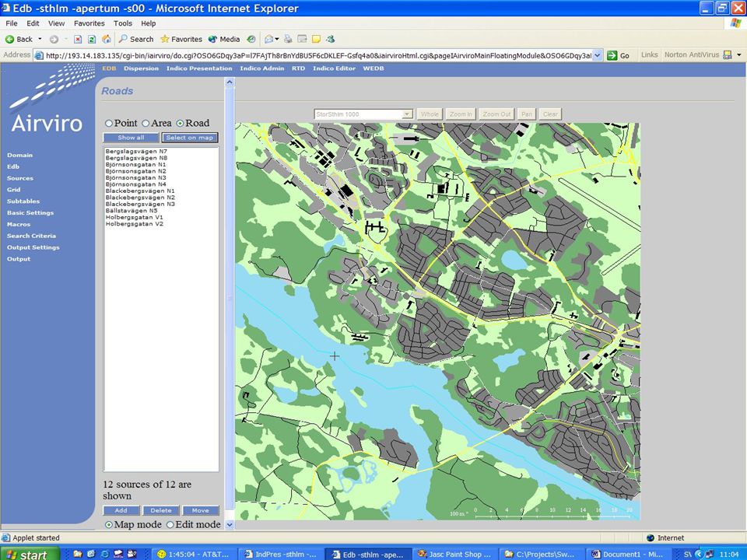Open the Favorites menu in the menu bar
Image resolution: width=747 pixels, height=560 pixels.
[x=89, y=23]
